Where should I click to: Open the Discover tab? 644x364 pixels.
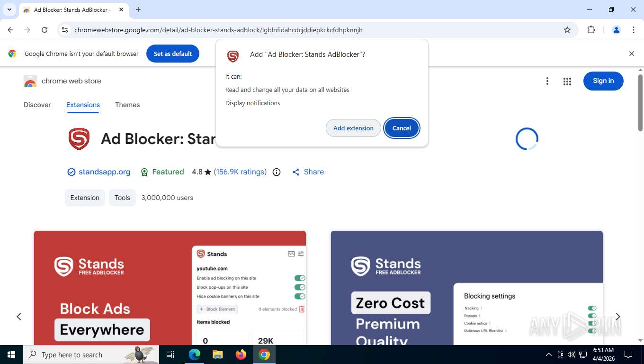point(37,105)
